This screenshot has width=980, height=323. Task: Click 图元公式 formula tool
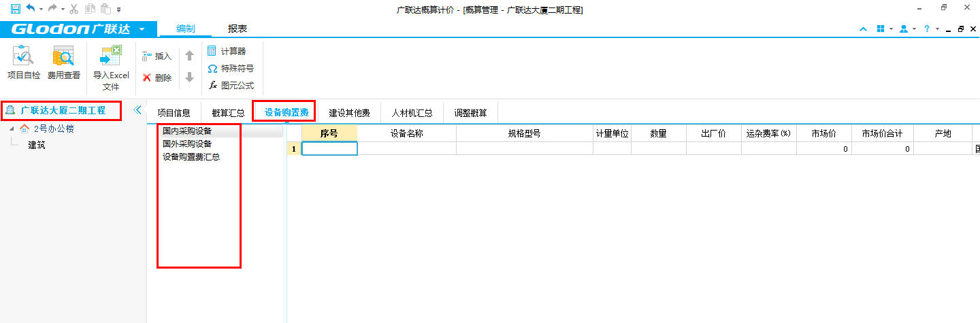231,86
